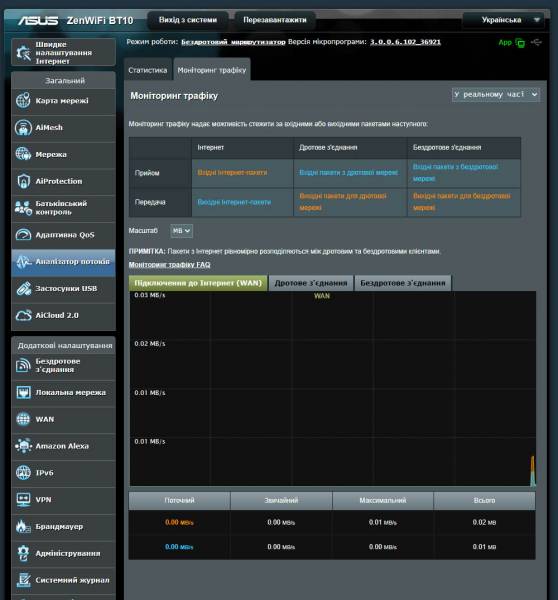The width and height of the screenshot is (558, 600).
Task: Click the firmware version 3.0.0.6.102_36921 link
Action: click(405, 42)
